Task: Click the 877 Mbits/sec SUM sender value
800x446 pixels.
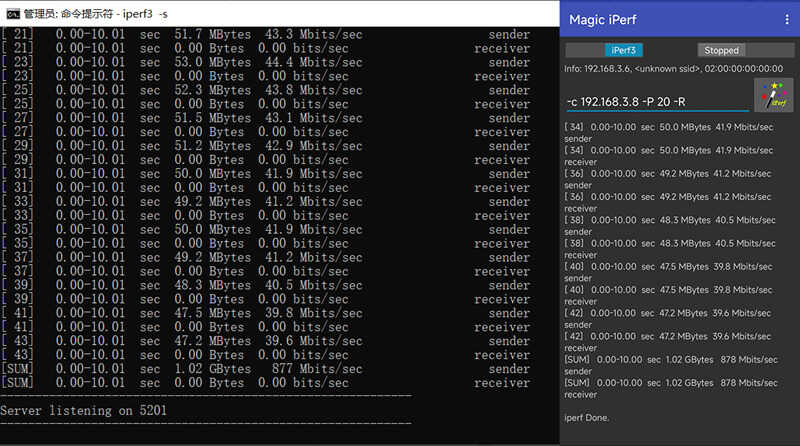Action: (x=317, y=368)
